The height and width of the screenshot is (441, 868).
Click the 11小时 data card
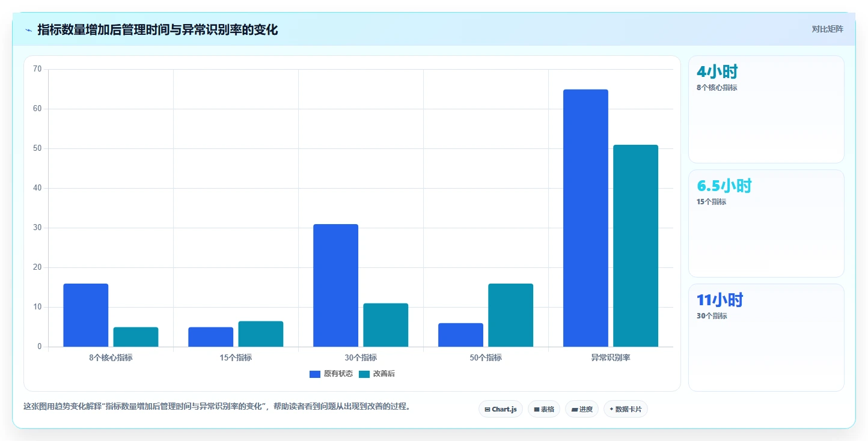(x=766, y=338)
